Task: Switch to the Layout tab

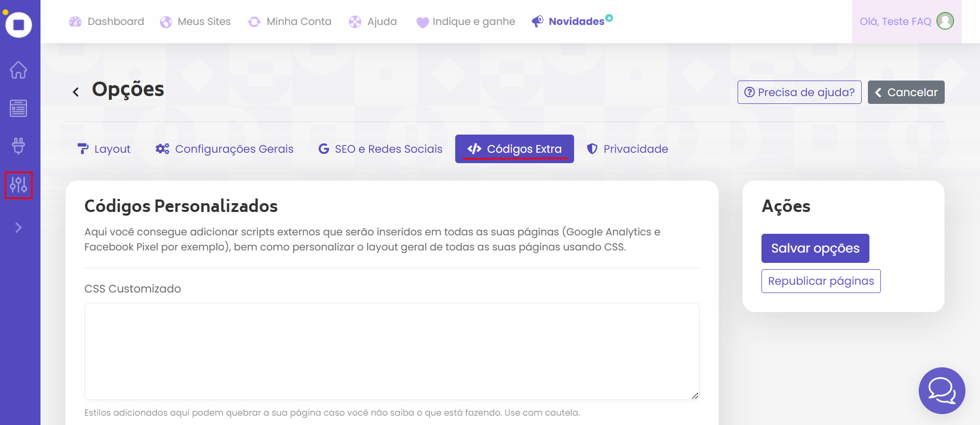Action: click(x=104, y=149)
